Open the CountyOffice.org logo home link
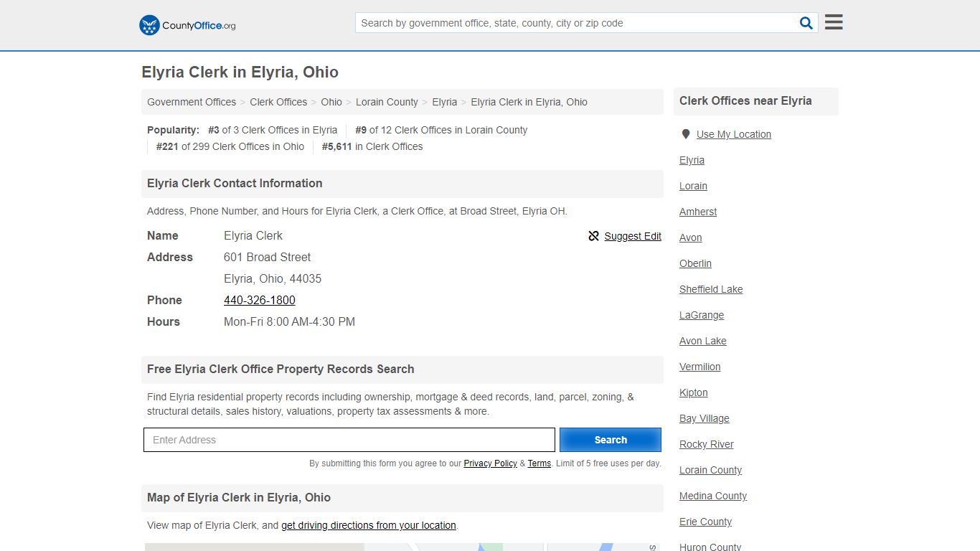980x551 pixels. click(x=187, y=25)
